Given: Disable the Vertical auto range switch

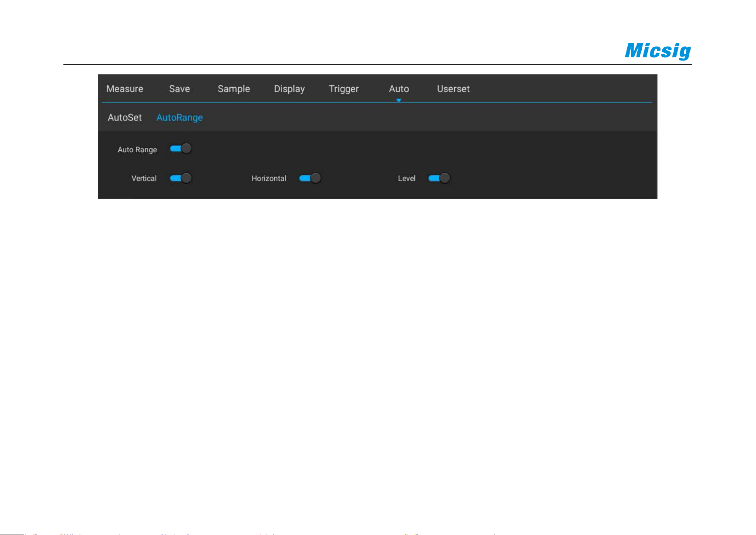Looking at the screenshot, I should click(181, 178).
